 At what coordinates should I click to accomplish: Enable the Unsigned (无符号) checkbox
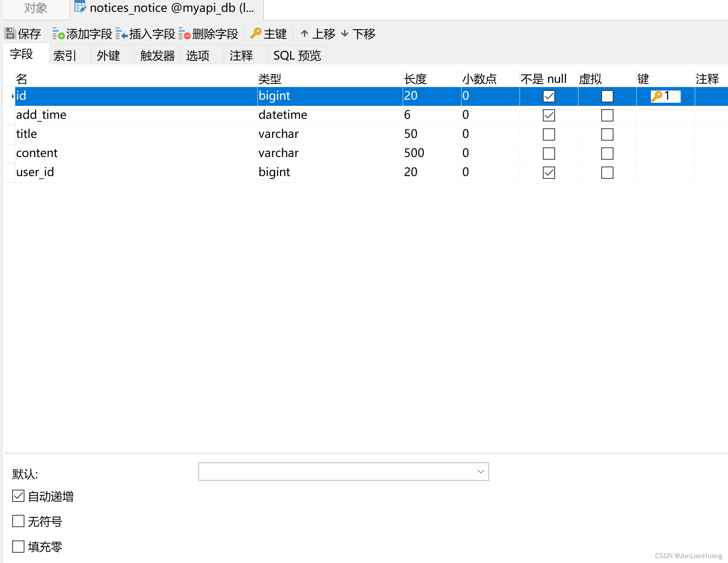pos(18,521)
